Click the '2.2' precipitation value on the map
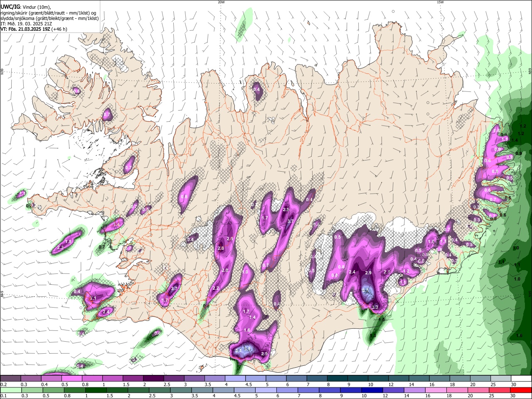532x399 pixels. 216,288
